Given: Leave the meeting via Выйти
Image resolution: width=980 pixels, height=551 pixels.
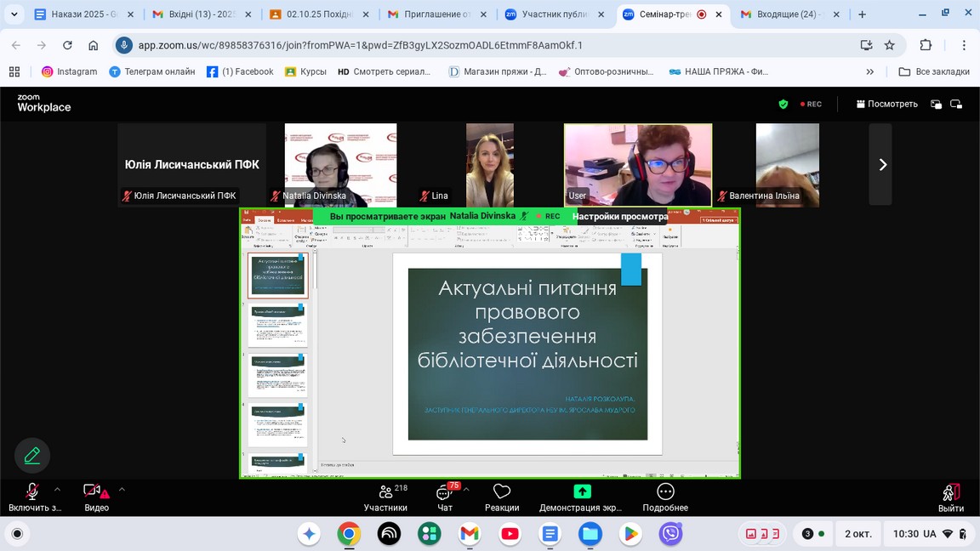Looking at the screenshot, I should pyautogui.click(x=950, y=497).
